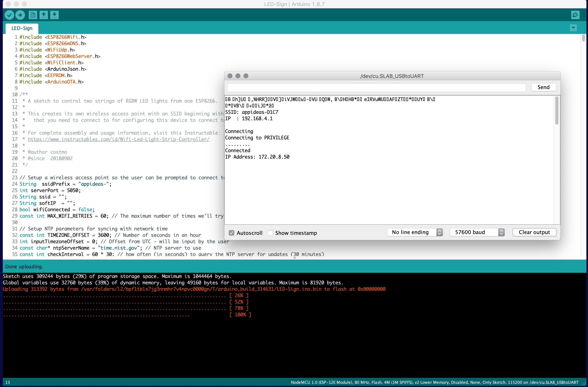
Task: Click the Send button in Serial Monitor
Action: click(x=543, y=87)
